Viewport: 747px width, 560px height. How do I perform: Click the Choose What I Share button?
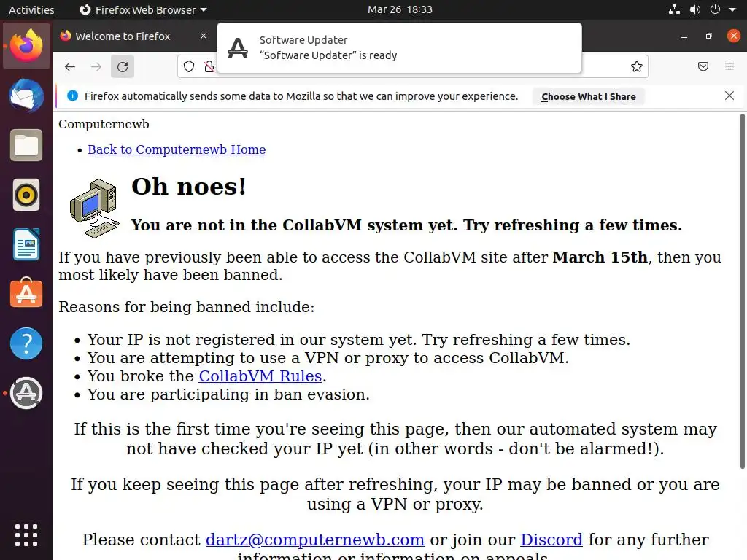coord(589,96)
